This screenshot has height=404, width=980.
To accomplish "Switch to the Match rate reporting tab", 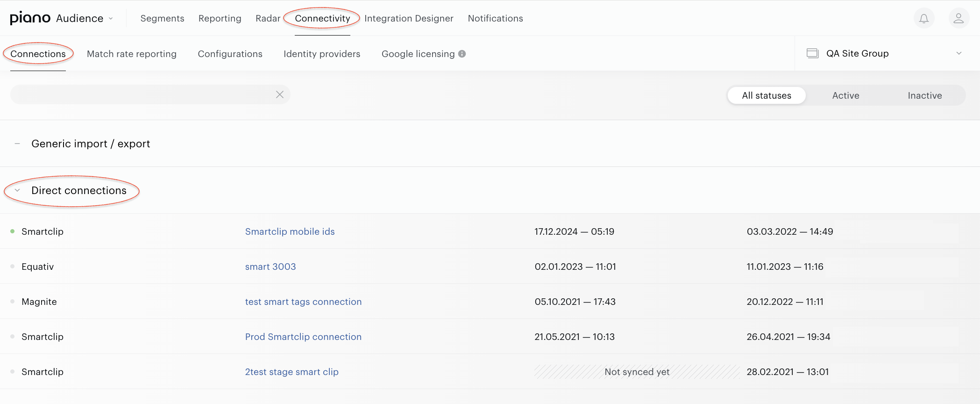I will [132, 54].
